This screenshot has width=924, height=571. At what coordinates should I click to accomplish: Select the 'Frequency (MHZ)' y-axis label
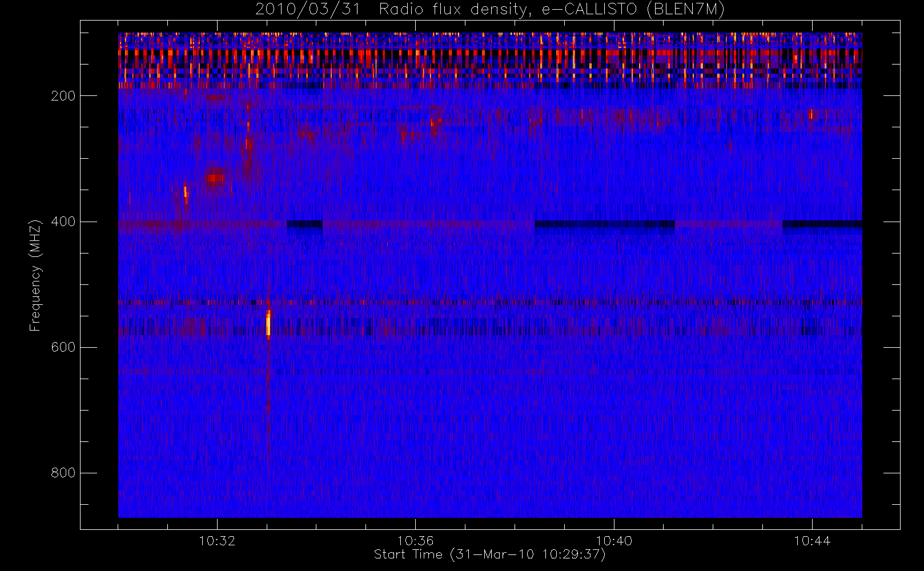35,275
